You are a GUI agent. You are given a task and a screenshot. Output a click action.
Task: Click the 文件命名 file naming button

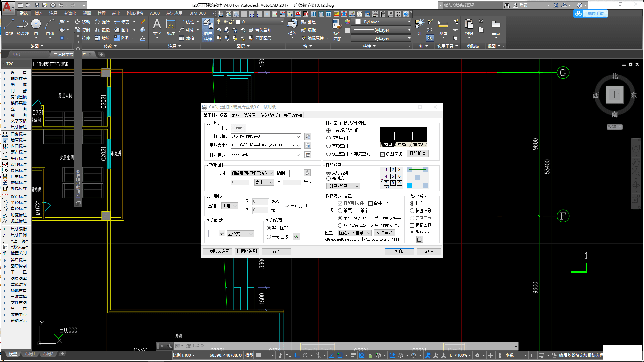[384, 232]
